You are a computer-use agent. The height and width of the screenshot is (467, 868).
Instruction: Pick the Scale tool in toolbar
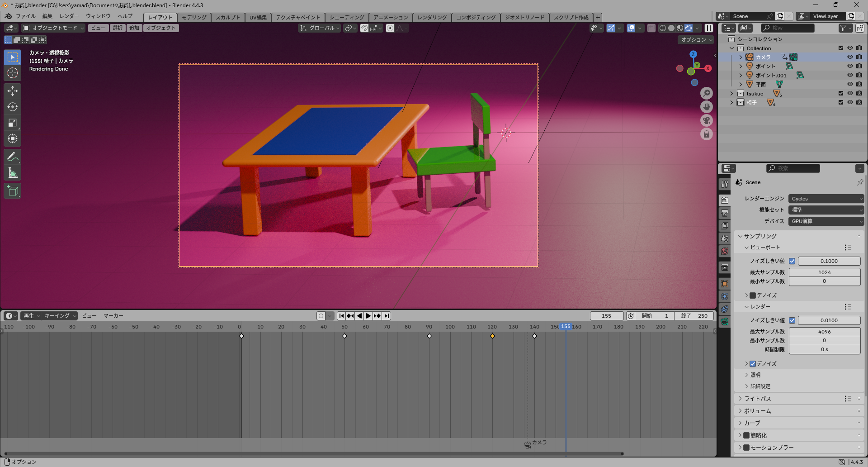click(x=13, y=123)
